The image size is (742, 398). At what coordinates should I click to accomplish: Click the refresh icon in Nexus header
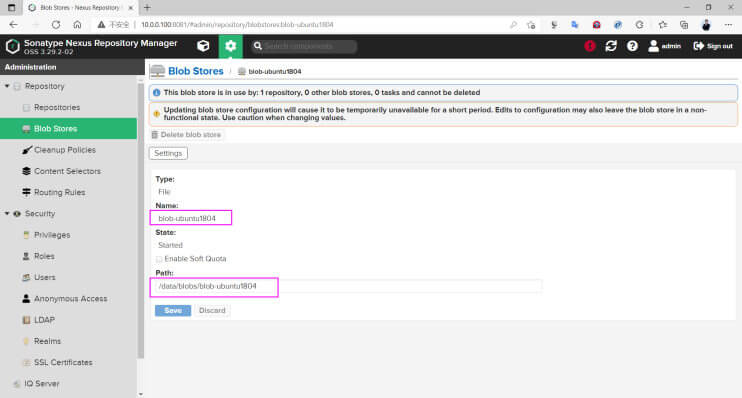click(611, 46)
